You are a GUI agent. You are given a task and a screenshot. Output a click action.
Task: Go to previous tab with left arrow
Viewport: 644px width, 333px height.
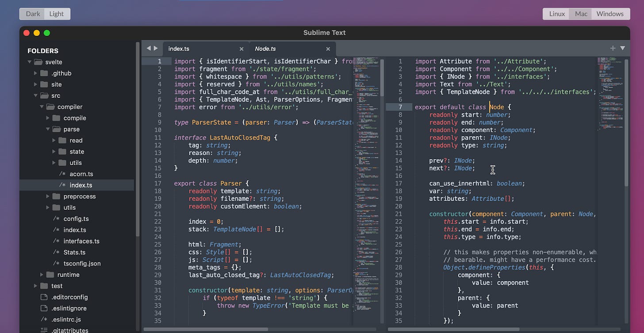click(149, 48)
